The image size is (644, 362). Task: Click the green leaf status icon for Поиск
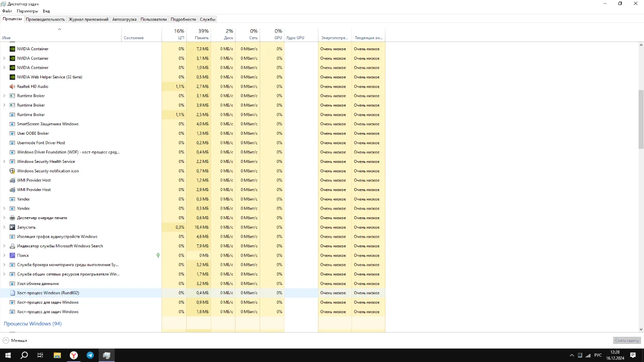coord(158,255)
